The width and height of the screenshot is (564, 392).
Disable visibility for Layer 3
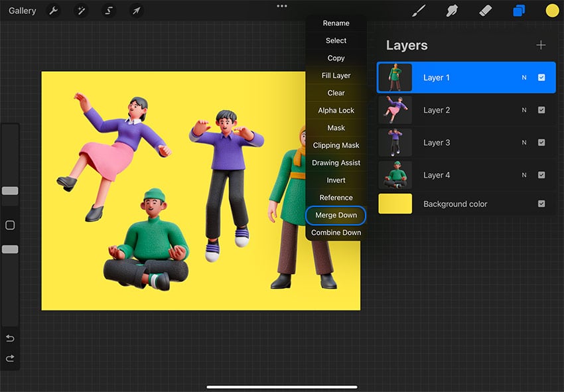point(543,142)
